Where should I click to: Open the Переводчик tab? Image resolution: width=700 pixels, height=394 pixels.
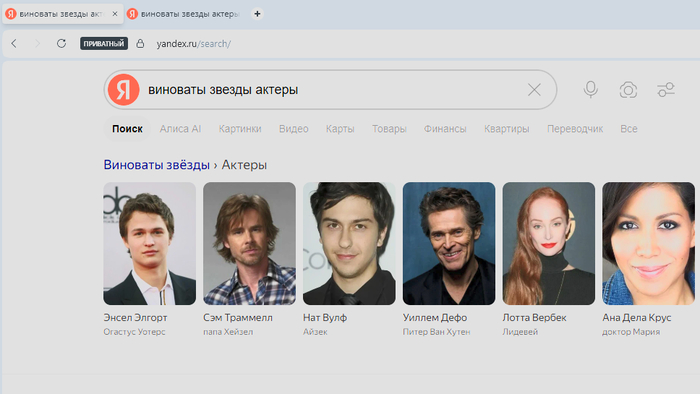click(x=575, y=129)
